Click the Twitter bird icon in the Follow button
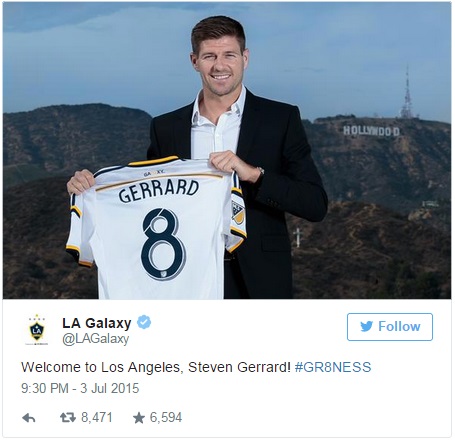The width and height of the screenshot is (455, 442). [366, 326]
